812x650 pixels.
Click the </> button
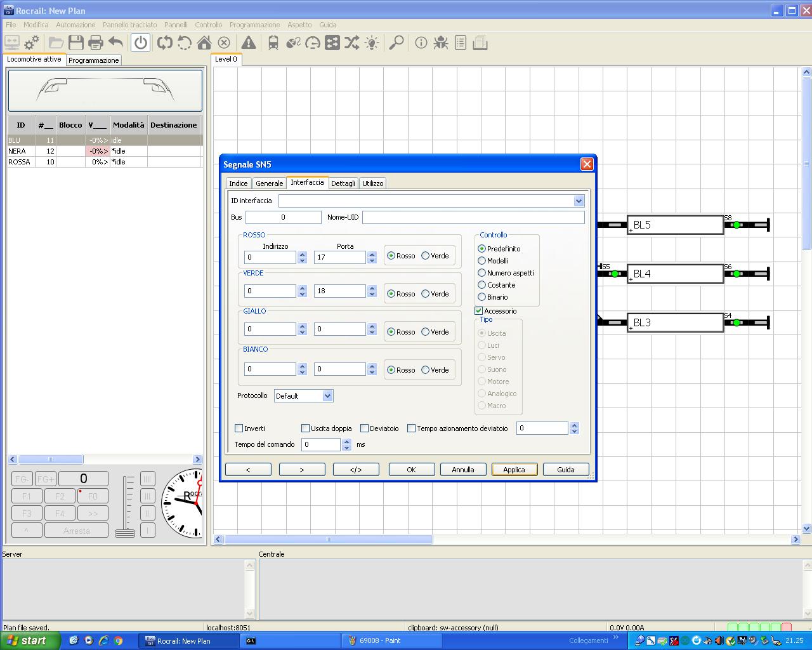coord(356,470)
